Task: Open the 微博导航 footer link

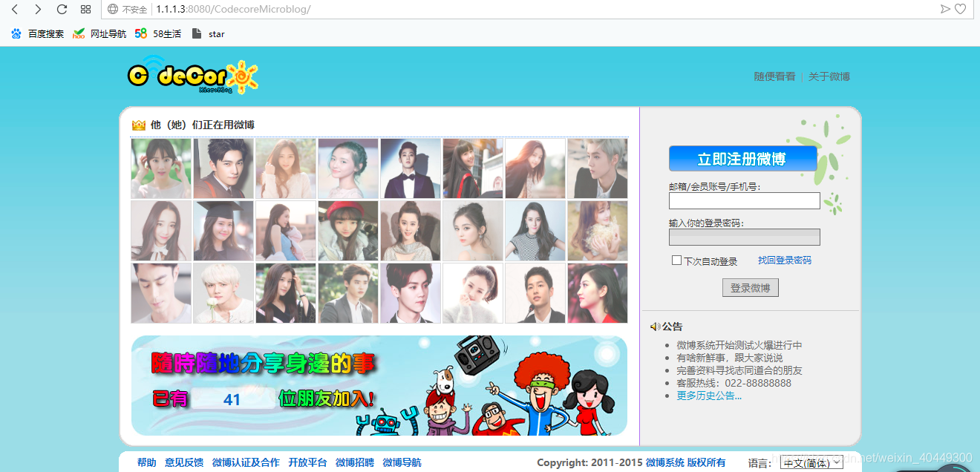Action: [x=402, y=462]
